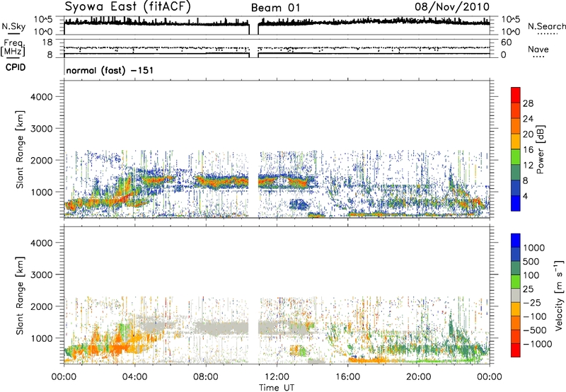Click the Velocity color bar
The image size is (566, 392).
coord(516,295)
